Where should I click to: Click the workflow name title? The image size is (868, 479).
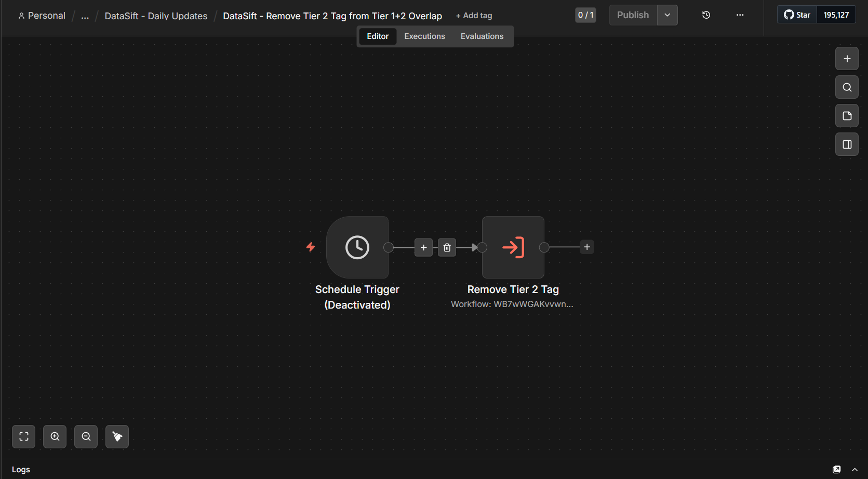332,16
